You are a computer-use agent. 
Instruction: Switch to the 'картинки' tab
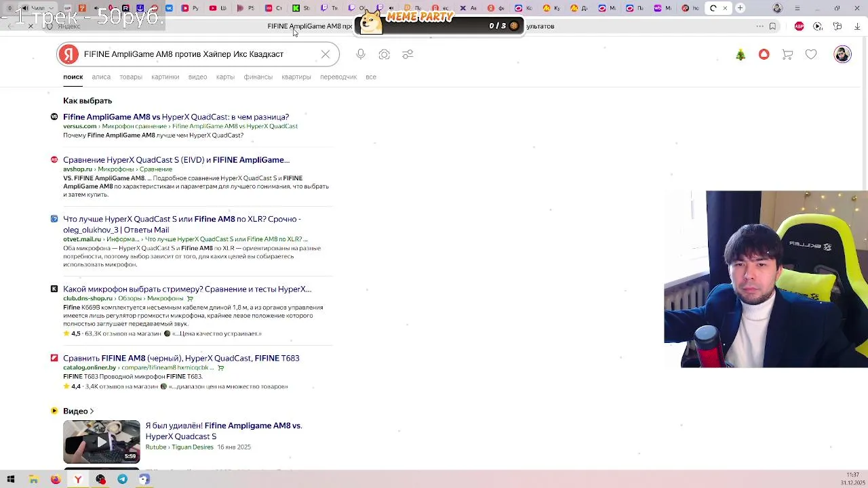[165, 77]
